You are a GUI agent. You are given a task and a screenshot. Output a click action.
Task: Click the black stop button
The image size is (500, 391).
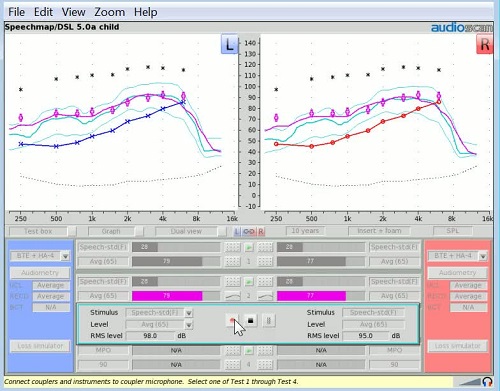tap(251, 320)
